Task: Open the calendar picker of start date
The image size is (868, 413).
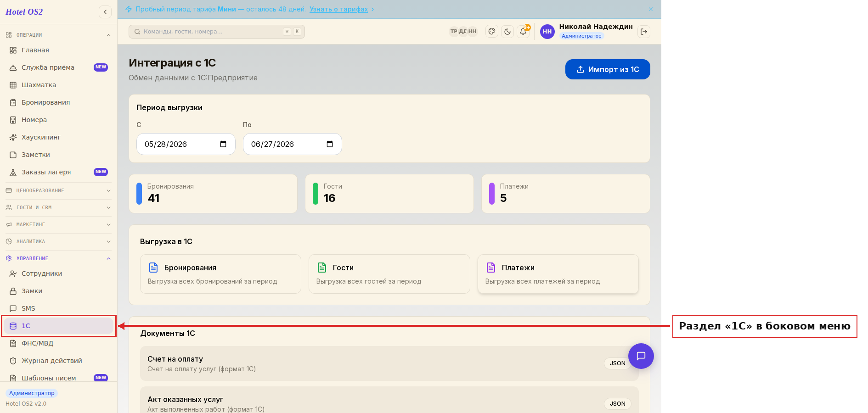Action: click(223, 144)
